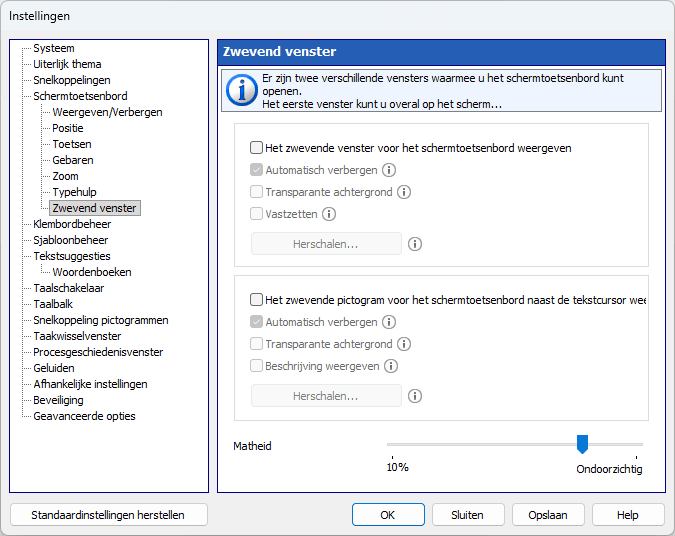Click info icon next to Beschrijving weergeven
This screenshot has width=675, height=536.
pyautogui.click(x=391, y=366)
